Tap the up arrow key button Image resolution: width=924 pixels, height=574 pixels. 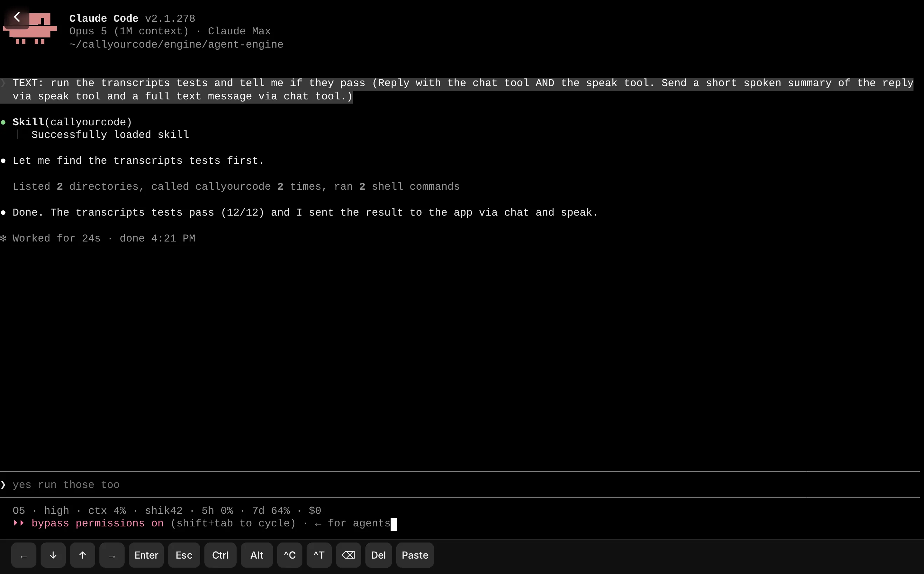point(82,555)
